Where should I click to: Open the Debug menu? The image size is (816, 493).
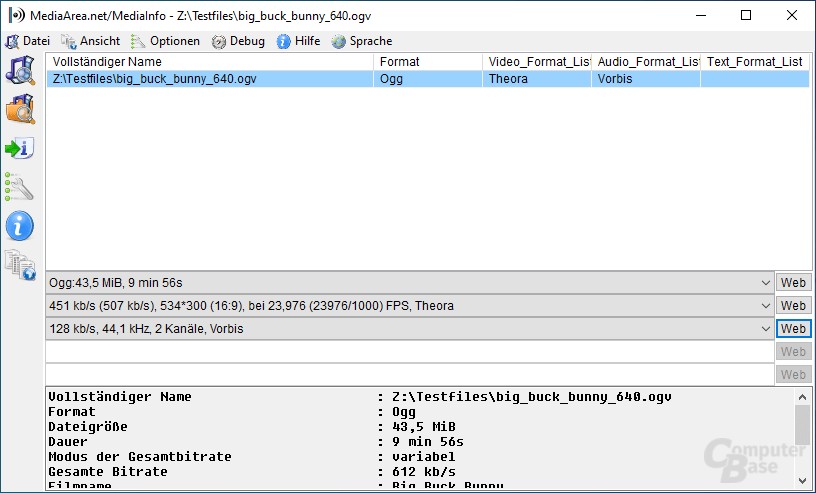coord(238,41)
